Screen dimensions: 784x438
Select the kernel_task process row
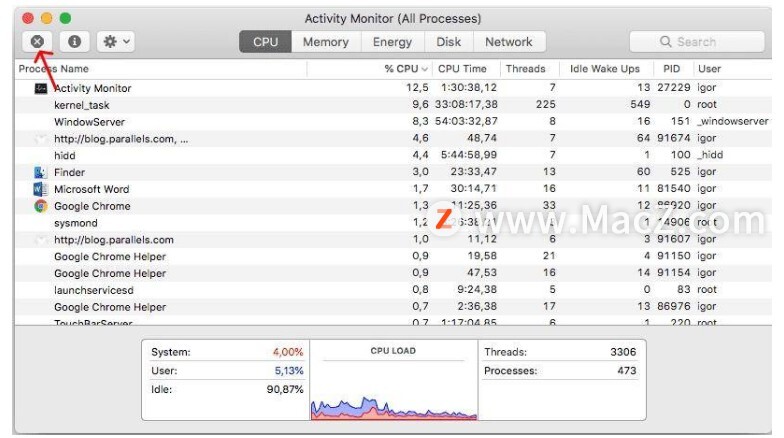(393, 105)
